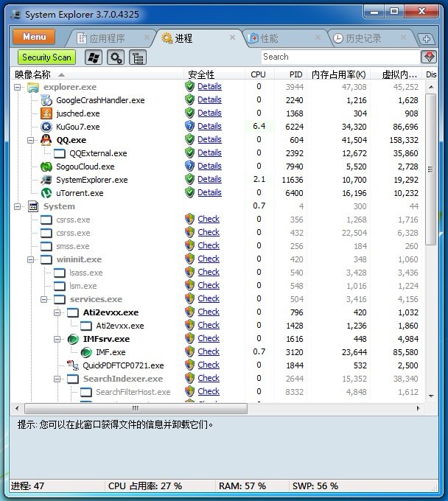Run the Security Scan
Image resolution: width=448 pixels, height=501 pixels.
(x=46, y=57)
